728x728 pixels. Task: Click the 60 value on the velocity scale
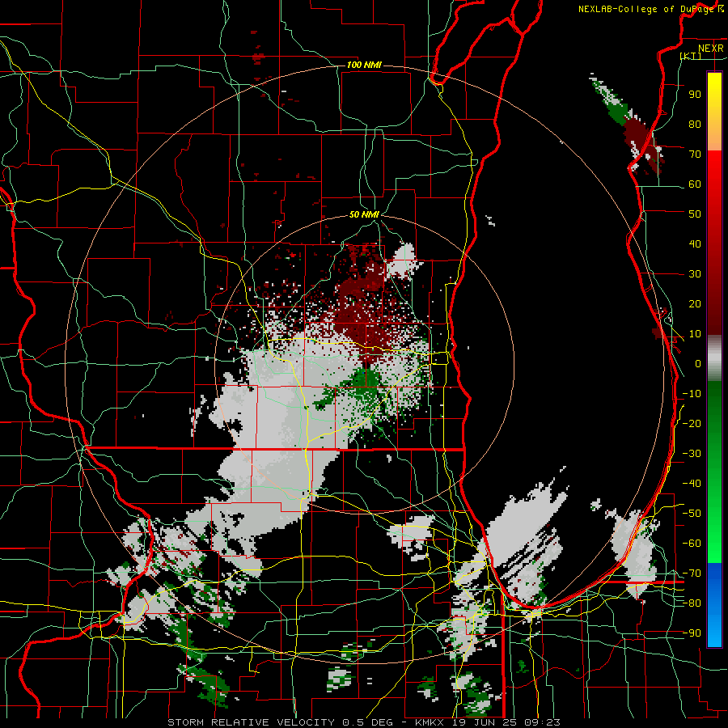point(695,184)
